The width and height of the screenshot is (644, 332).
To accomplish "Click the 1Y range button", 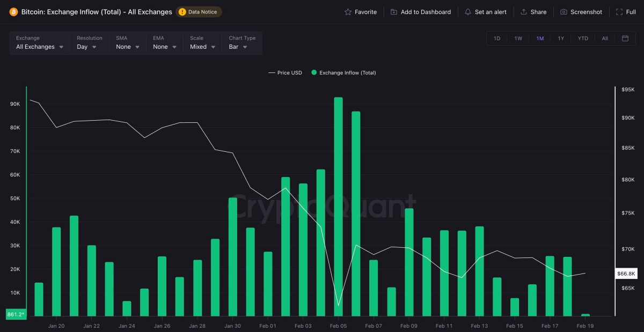I will tap(561, 38).
